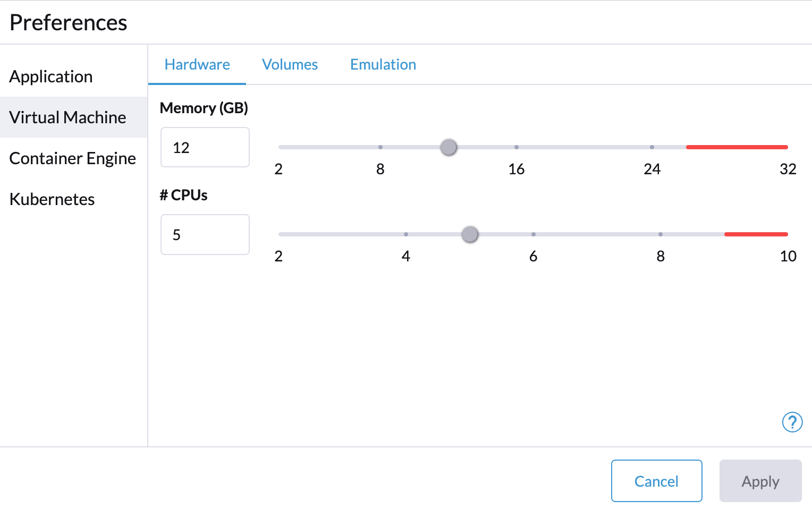
Task: Switch to the Volumes tab
Action: pyautogui.click(x=290, y=64)
